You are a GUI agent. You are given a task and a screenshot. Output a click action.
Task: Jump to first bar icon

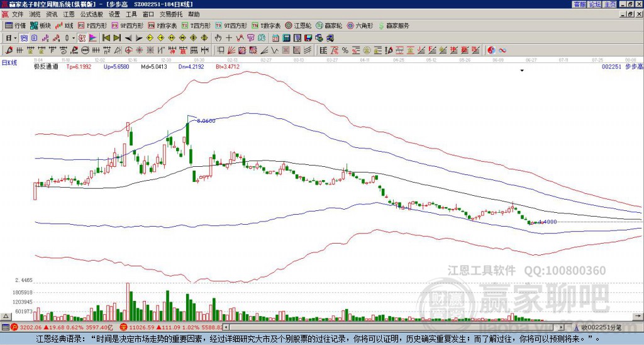(106, 38)
